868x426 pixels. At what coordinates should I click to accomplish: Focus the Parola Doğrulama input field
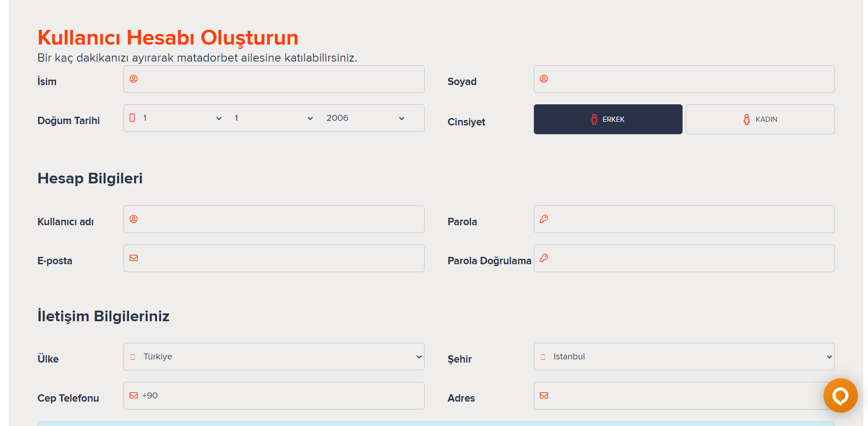(x=684, y=258)
